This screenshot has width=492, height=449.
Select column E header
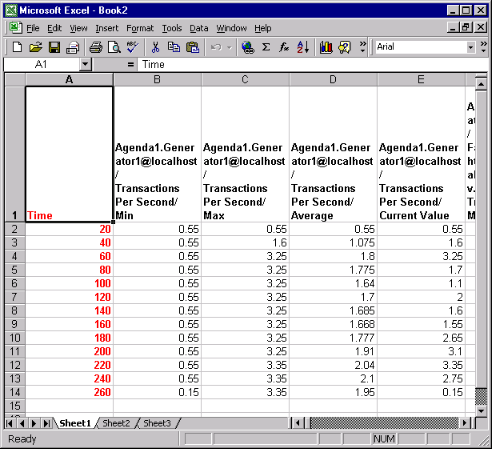point(421,80)
